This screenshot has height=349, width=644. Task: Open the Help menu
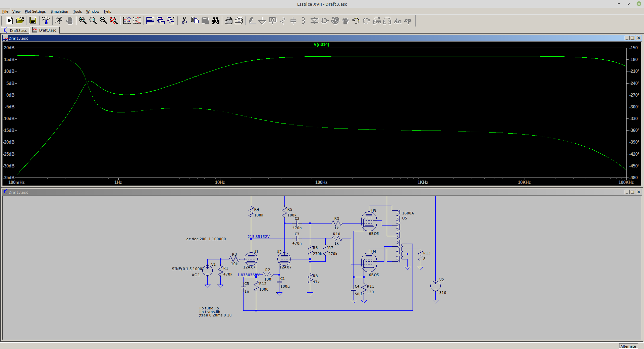107,11
